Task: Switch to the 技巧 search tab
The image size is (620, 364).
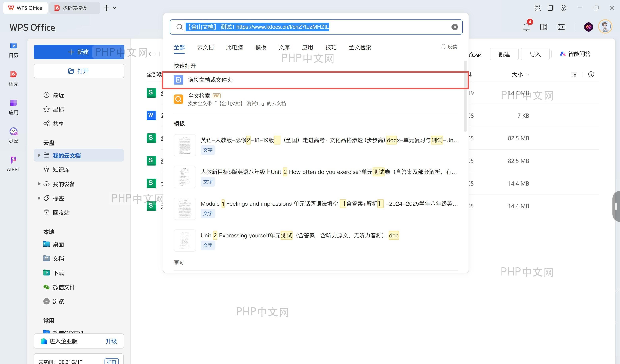Action: coord(331,47)
